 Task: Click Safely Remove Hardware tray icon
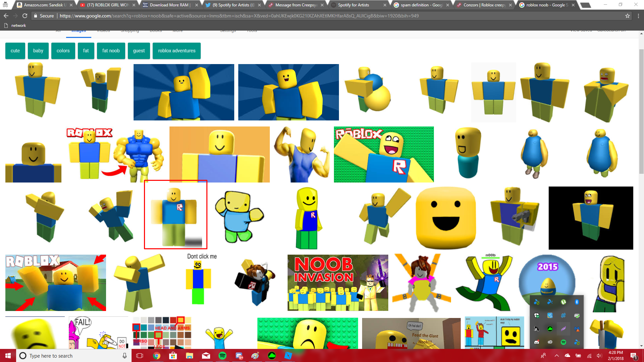pyautogui.click(x=577, y=315)
